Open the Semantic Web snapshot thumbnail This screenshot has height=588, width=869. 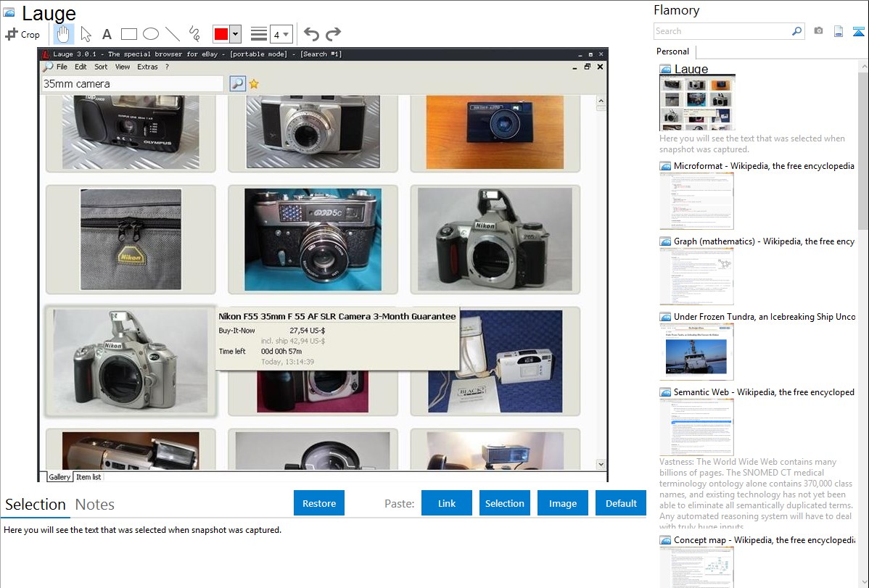point(696,427)
